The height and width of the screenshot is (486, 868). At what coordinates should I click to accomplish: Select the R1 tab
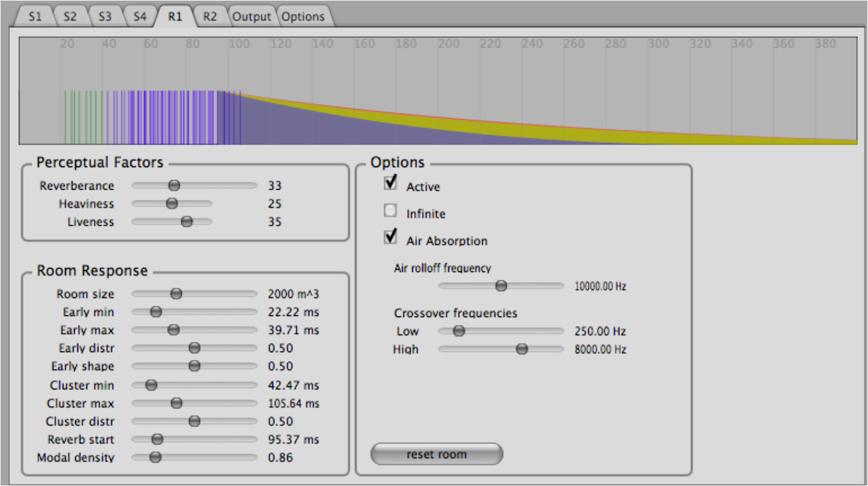(175, 17)
